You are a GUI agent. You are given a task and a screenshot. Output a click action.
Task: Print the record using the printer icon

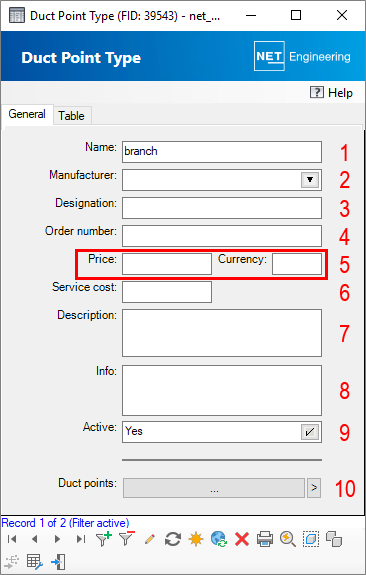click(x=265, y=539)
